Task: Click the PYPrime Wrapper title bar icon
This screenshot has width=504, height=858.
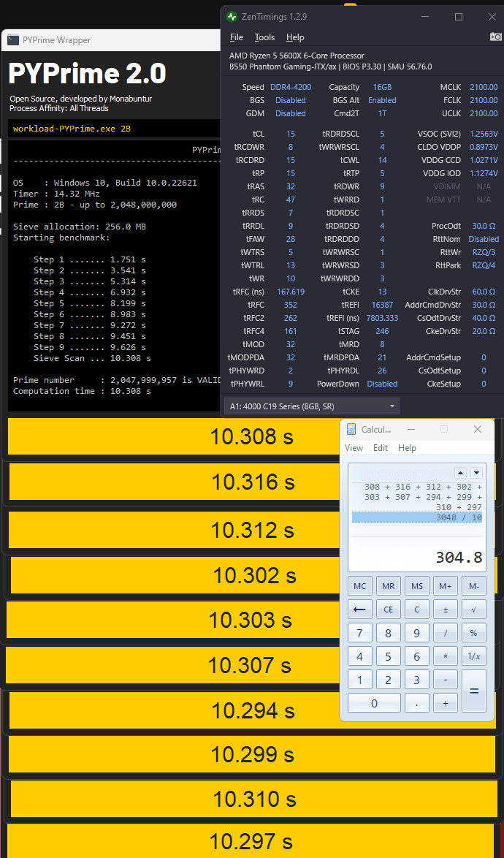Action: coord(12,40)
